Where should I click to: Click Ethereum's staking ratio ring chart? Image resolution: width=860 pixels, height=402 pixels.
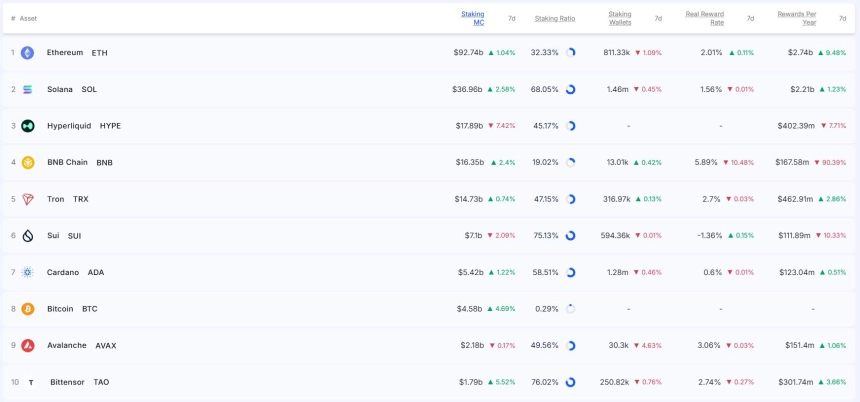click(x=570, y=53)
